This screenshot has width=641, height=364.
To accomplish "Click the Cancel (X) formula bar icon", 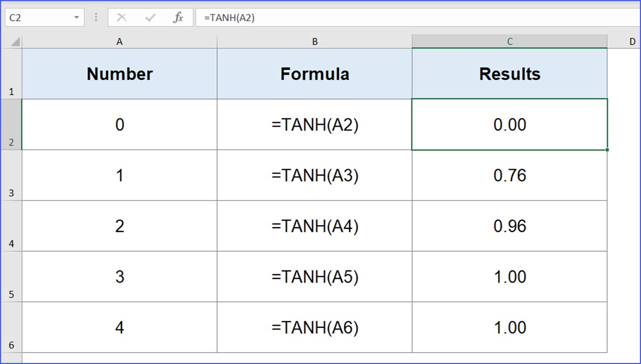I will coord(121,18).
